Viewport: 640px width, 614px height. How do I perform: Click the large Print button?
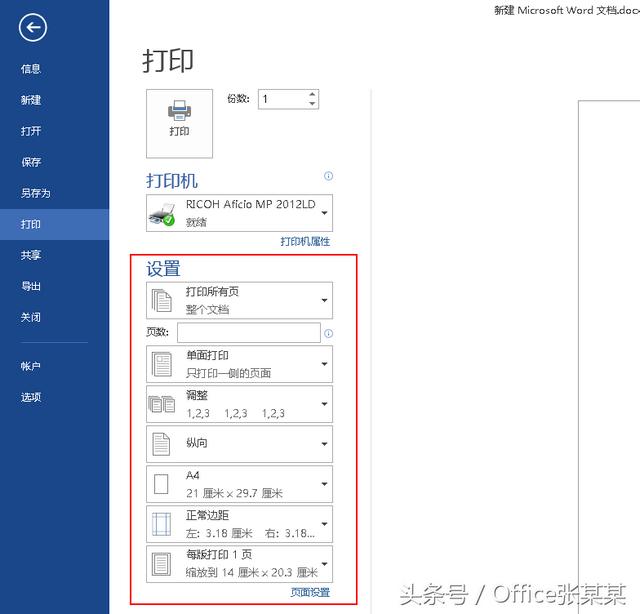pos(179,123)
